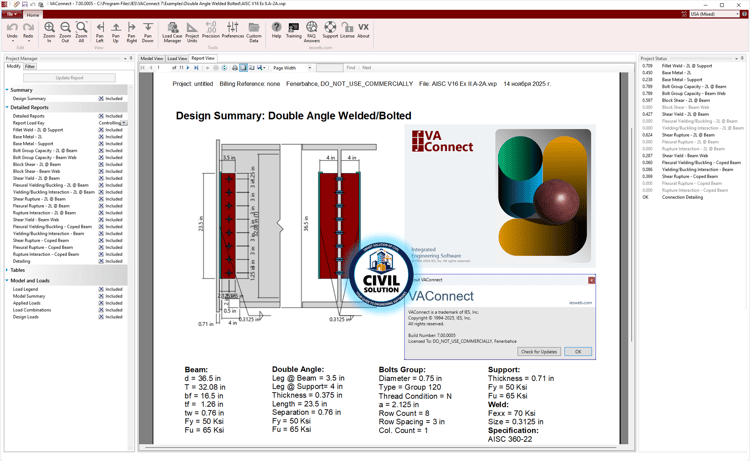The image size is (750, 461).
Task: Toggle the Print Layout view icon
Action: click(243, 68)
